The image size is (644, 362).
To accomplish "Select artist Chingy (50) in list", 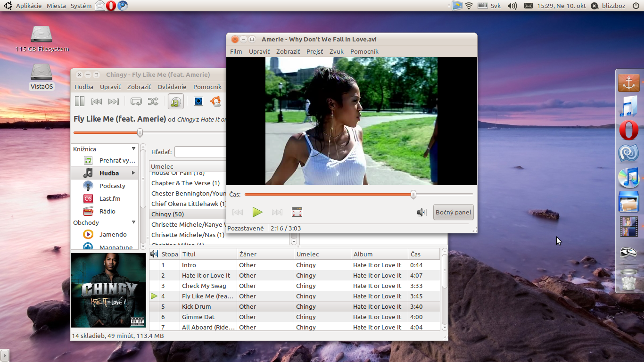I will point(188,214).
